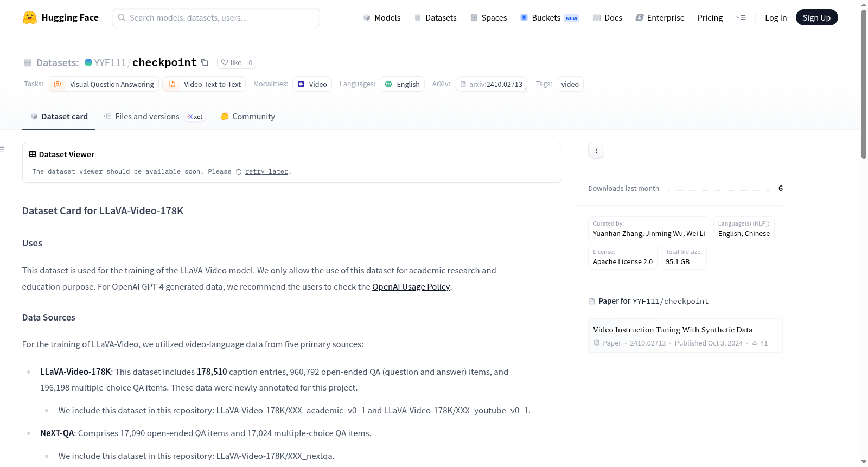Click the checkpoint dataset name
The height and width of the screenshot is (467, 868).
click(164, 62)
